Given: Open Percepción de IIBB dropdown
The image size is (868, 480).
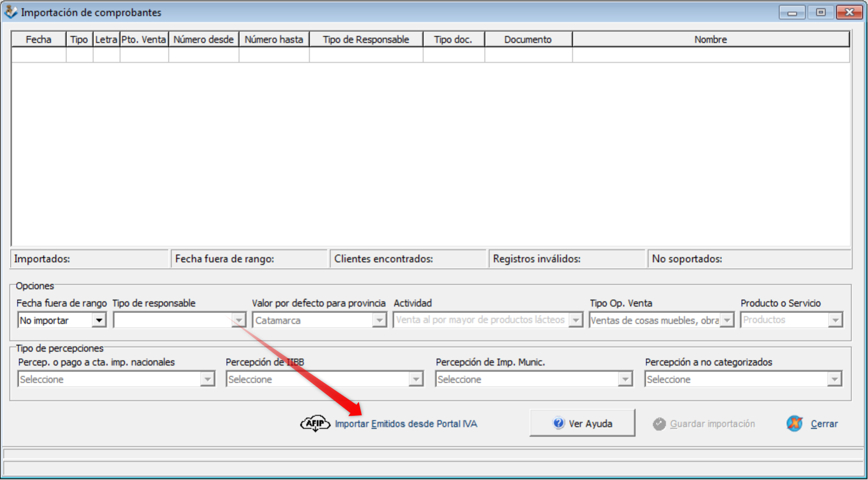Looking at the screenshot, I should point(416,379).
